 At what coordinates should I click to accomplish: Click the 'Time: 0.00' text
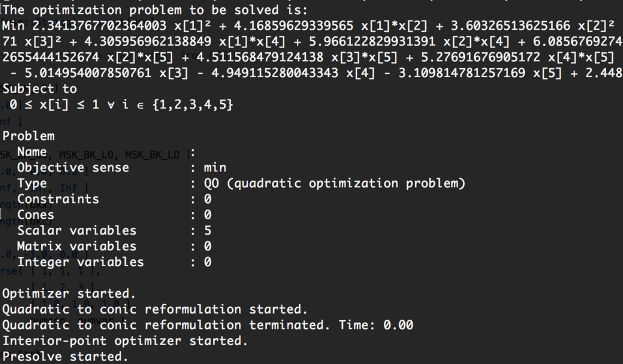376,325
